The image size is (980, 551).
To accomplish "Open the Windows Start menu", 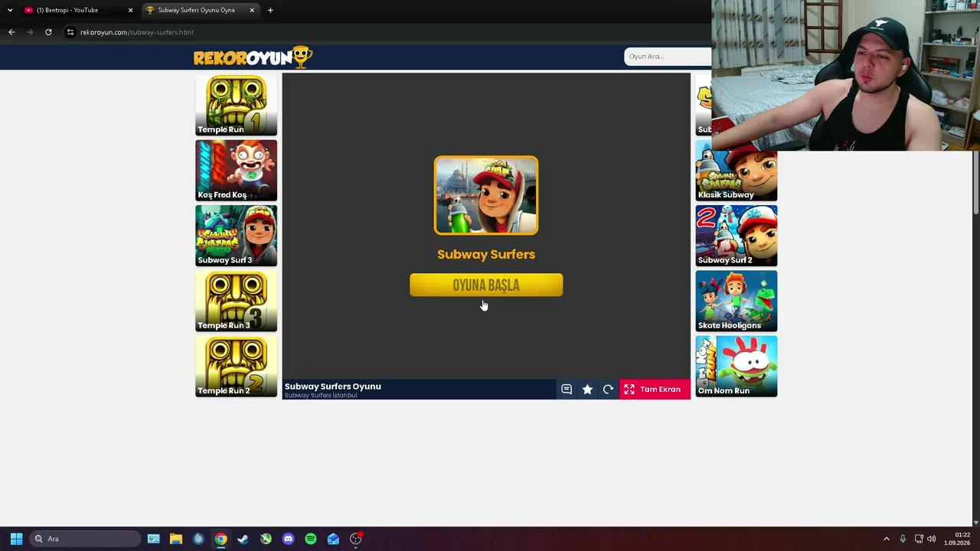I will click(16, 539).
